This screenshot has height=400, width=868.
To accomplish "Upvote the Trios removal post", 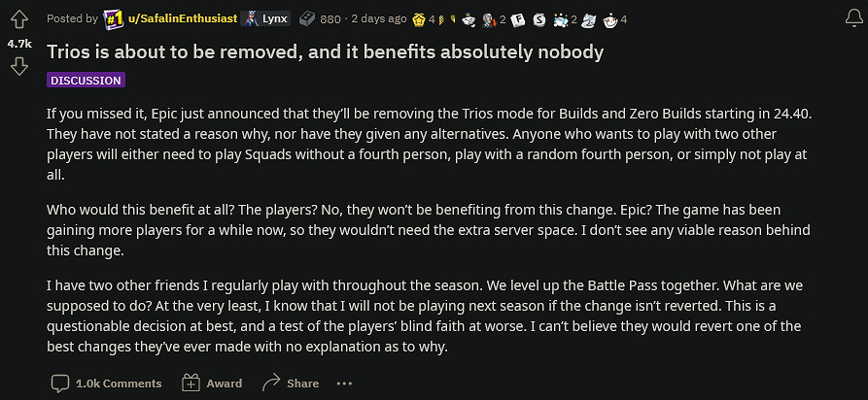I will pos(18,20).
